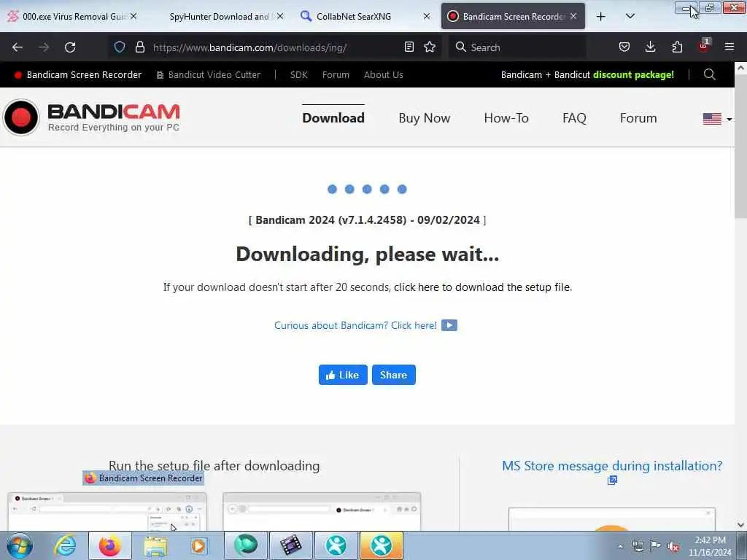Click the network tray icon
Viewport: 747px width, 560px height.
point(638,546)
